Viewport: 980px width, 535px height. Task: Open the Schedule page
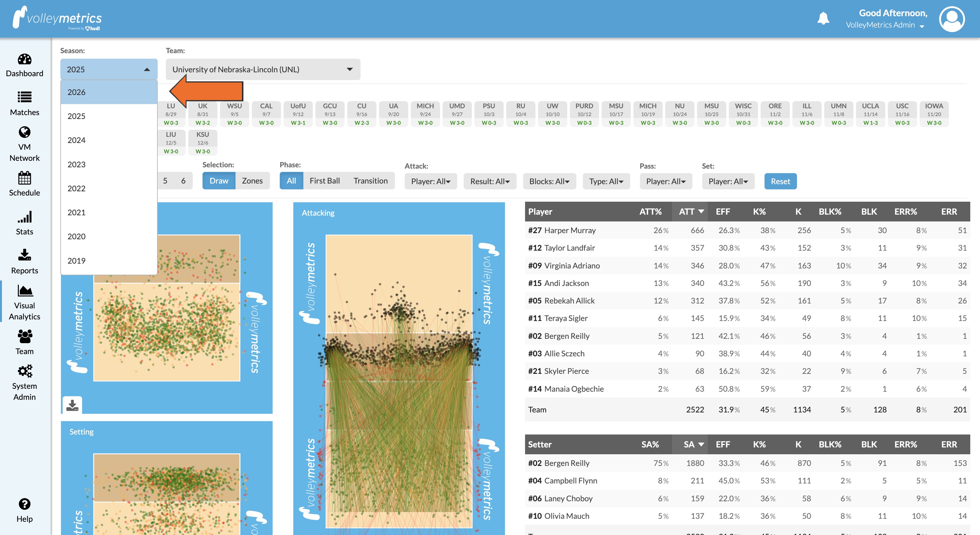pos(24,184)
